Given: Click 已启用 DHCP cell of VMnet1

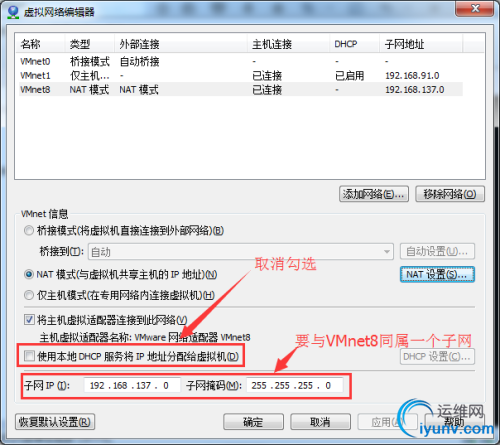Looking at the screenshot, I should (x=349, y=76).
